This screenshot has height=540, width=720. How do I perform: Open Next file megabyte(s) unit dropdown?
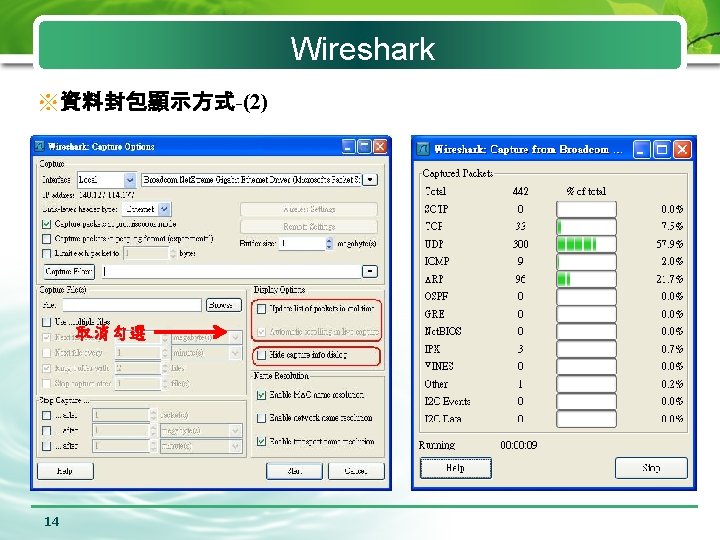236,338
